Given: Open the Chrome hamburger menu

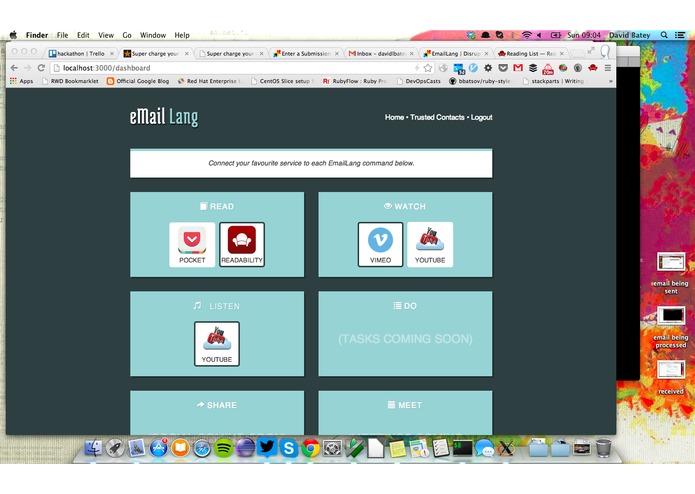Looking at the screenshot, I should [608, 68].
